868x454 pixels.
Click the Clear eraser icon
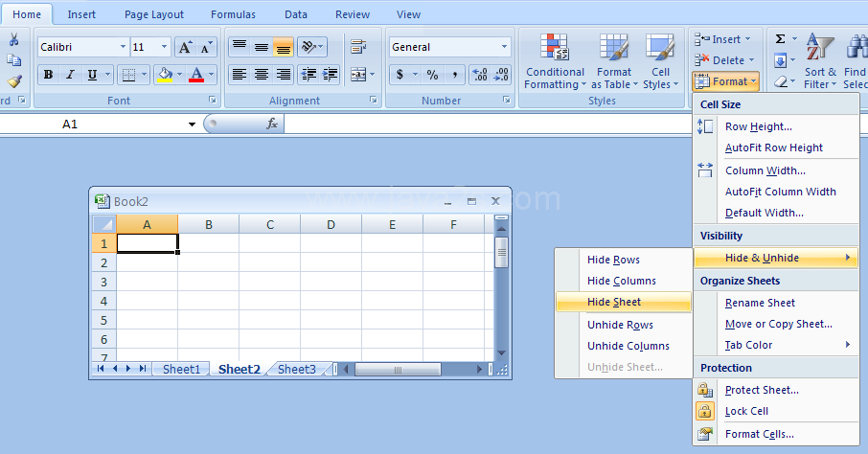click(780, 82)
